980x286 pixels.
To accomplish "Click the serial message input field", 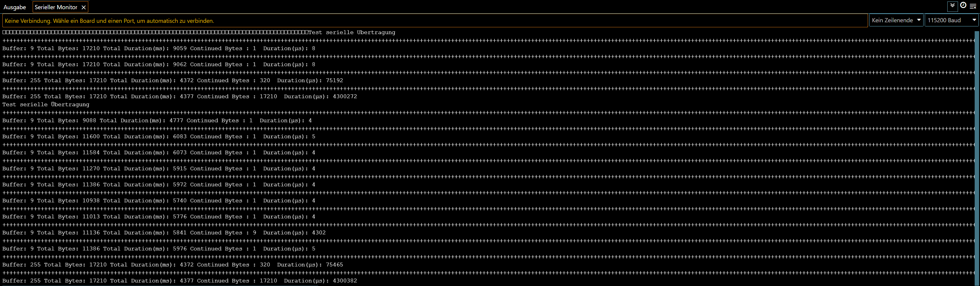I will click(x=434, y=21).
